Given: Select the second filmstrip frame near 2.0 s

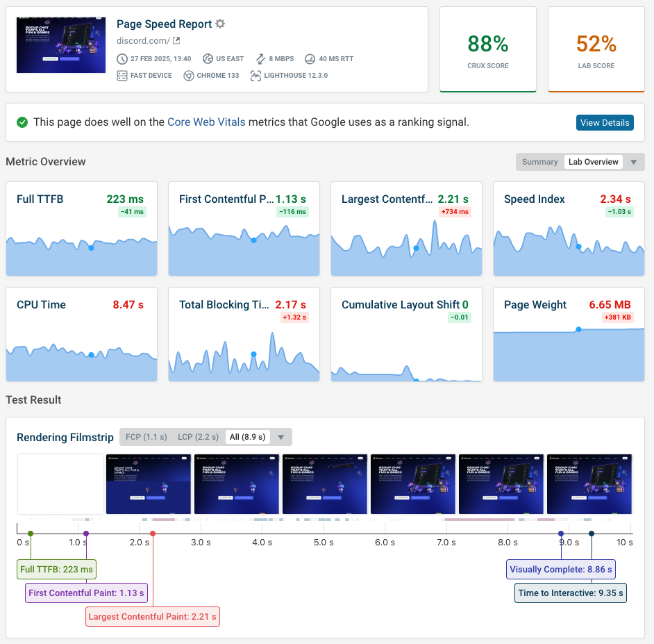Looking at the screenshot, I should click(149, 484).
